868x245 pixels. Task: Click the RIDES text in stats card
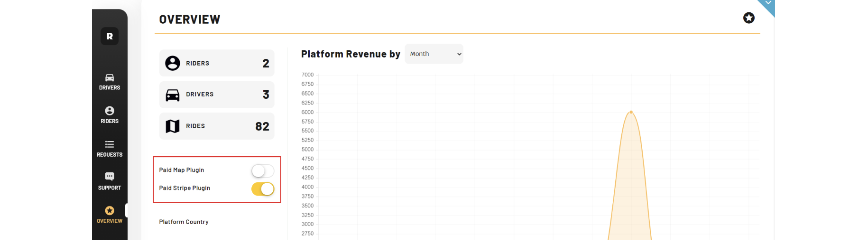coord(195,126)
